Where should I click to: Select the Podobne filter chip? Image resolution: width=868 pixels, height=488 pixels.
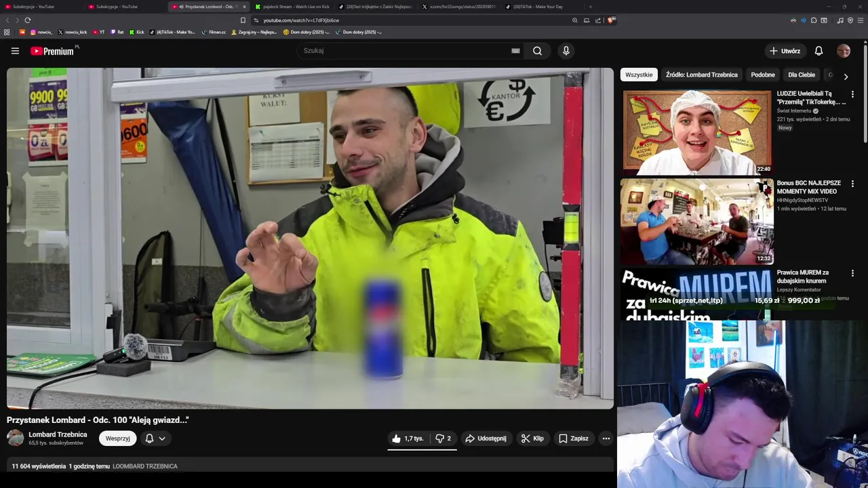(763, 75)
